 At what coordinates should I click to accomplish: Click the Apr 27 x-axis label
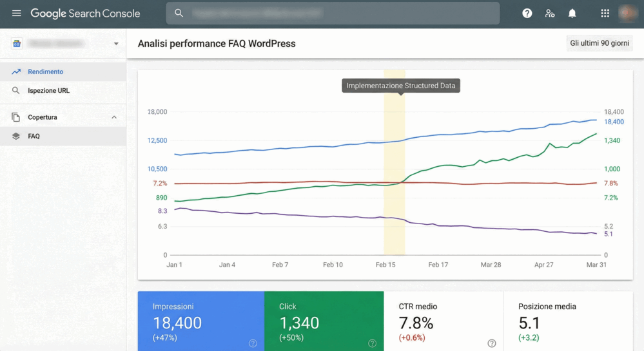coord(544,265)
